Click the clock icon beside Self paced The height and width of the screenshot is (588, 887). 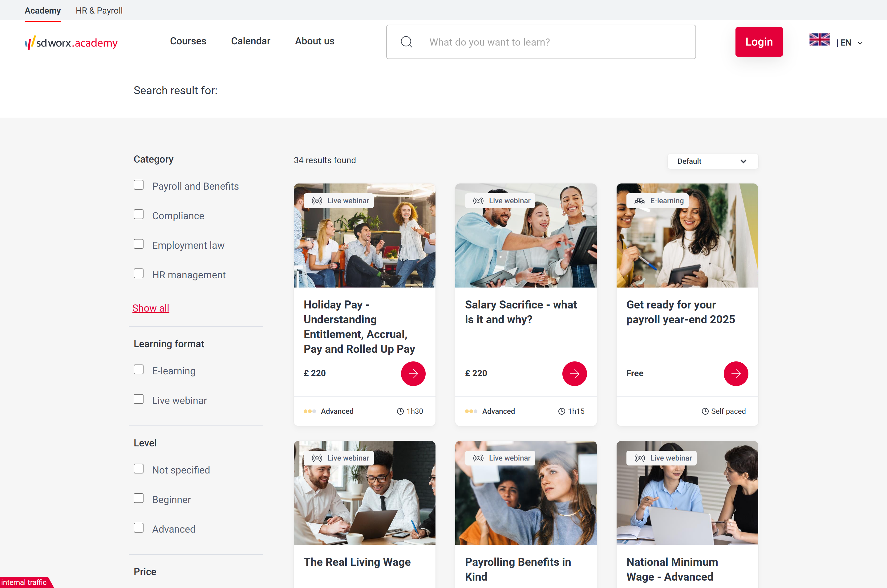(x=705, y=411)
